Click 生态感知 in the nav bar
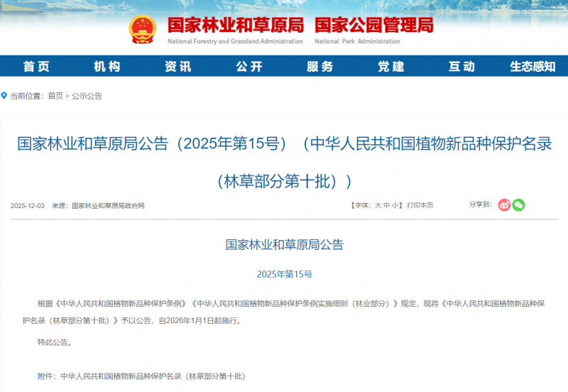 pos(532,67)
